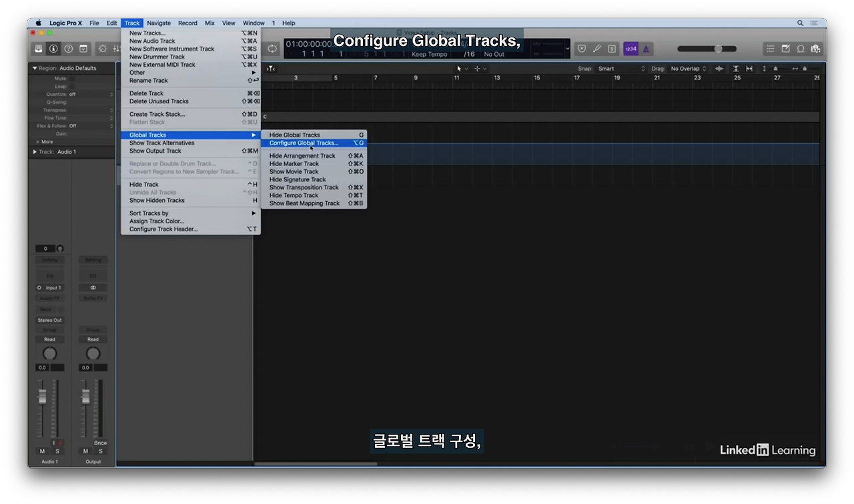This screenshot has height=504, width=854.
Task: Click the Replace mode X button
Action: (582, 49)
